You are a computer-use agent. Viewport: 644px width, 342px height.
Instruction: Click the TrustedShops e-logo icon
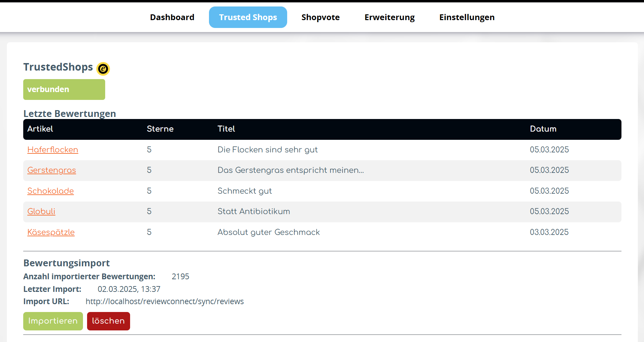pos(103,69)
